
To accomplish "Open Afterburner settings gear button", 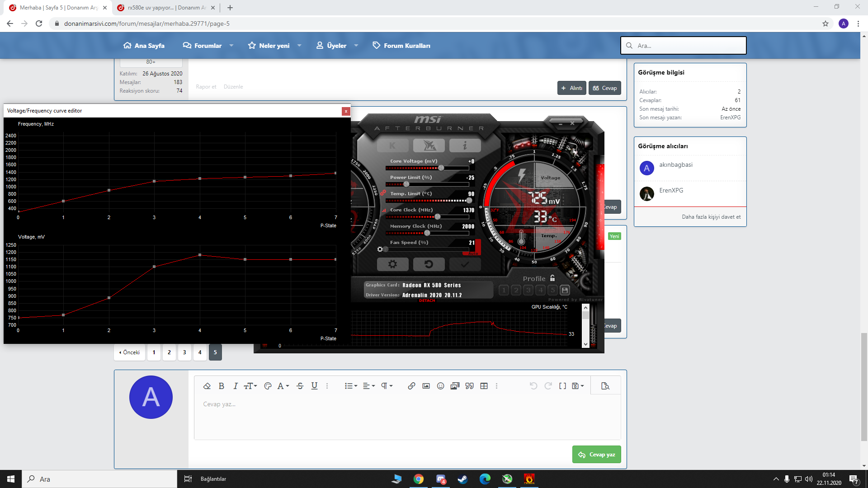I will [392, 264].
